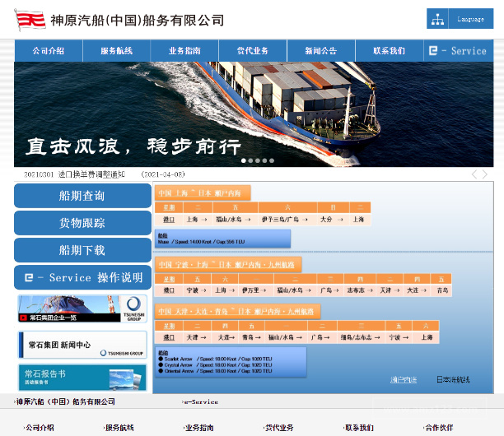The image size is (504, 436).
Task: Show previous news with left arrow
Action: pos(474,174)
